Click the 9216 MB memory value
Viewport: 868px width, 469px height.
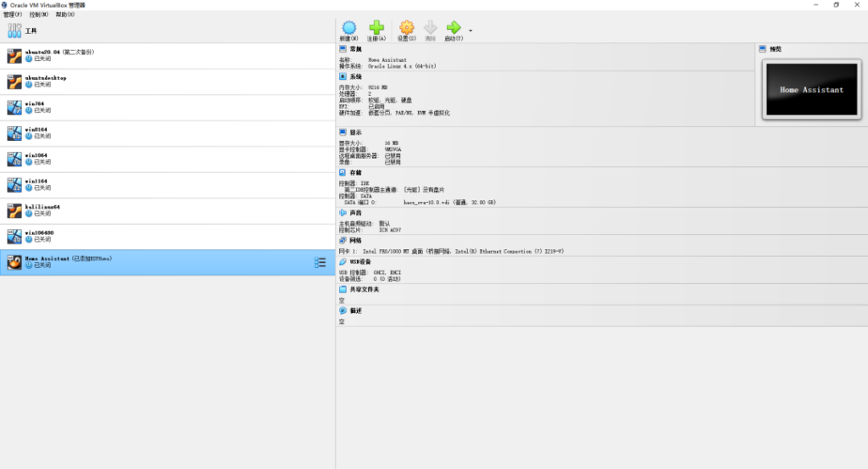point(377,87)
